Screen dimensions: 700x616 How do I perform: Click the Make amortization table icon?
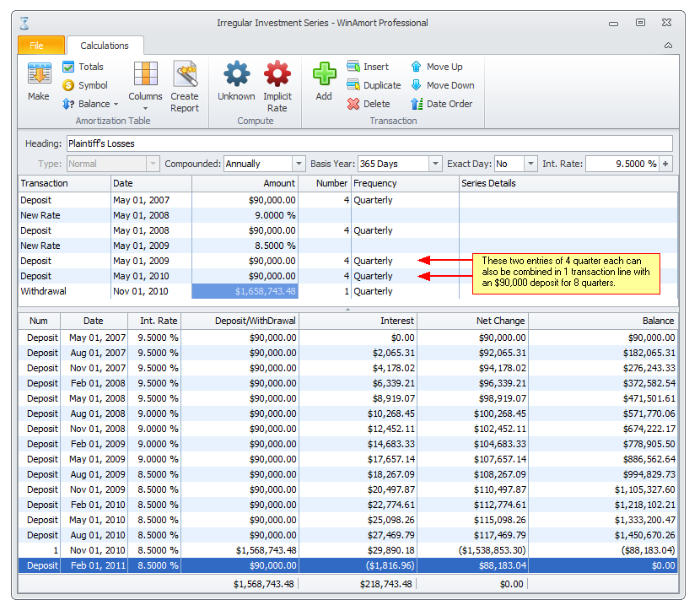(x=39, y=73)
